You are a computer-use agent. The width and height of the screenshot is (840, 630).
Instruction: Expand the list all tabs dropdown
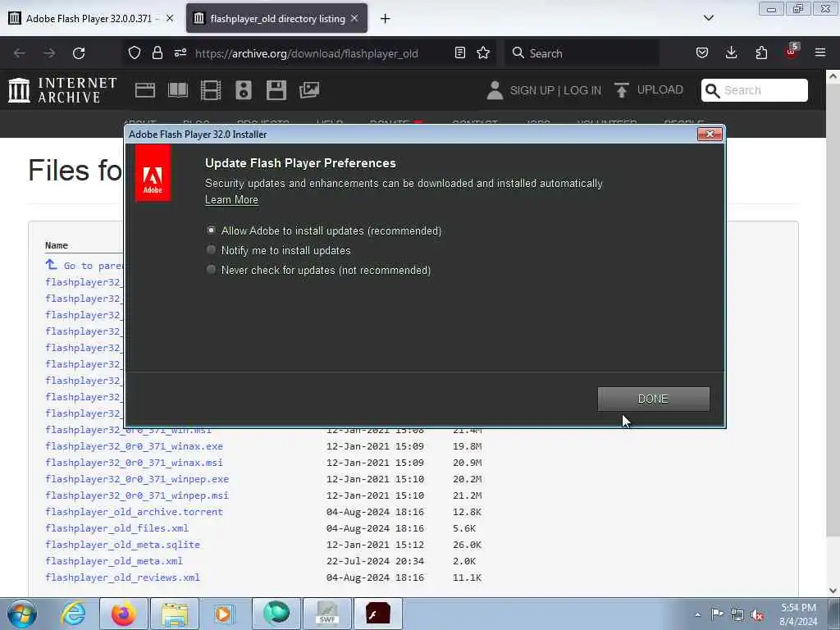click(x=709, y=18)
